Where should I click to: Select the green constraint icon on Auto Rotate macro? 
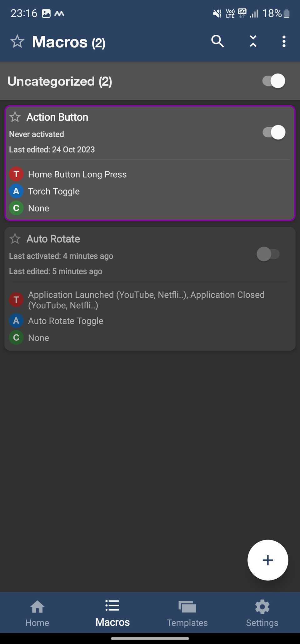tap(16, 337)
